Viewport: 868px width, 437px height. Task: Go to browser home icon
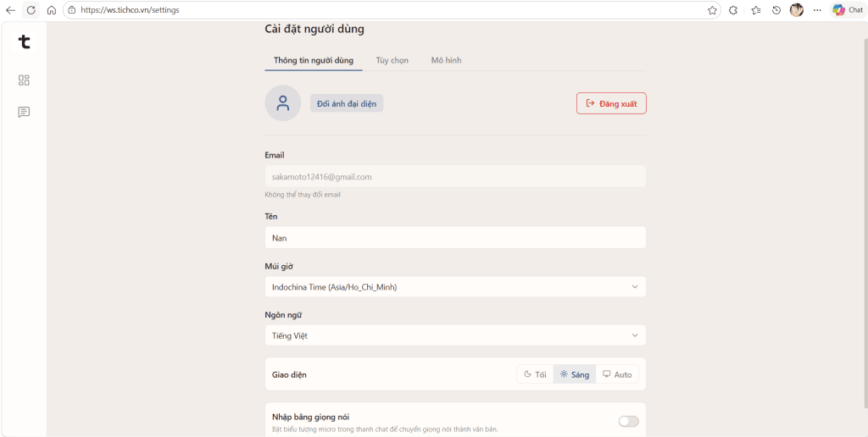tap(52, 10)
